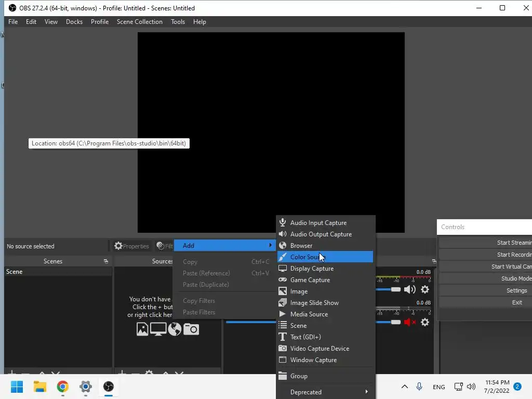Open the File menu
532x399 pixels.
coord(13,22)
